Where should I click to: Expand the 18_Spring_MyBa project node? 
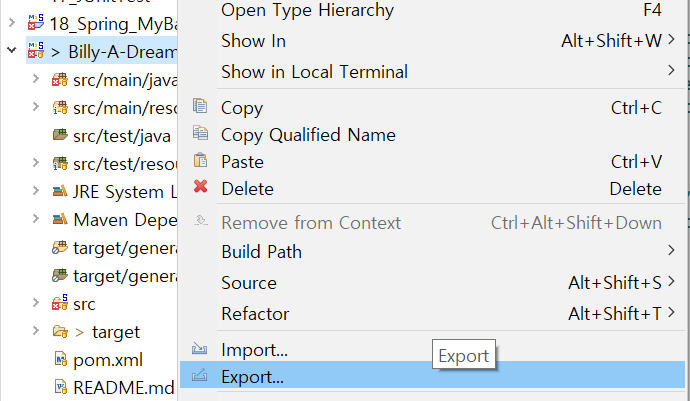point(12,22)
